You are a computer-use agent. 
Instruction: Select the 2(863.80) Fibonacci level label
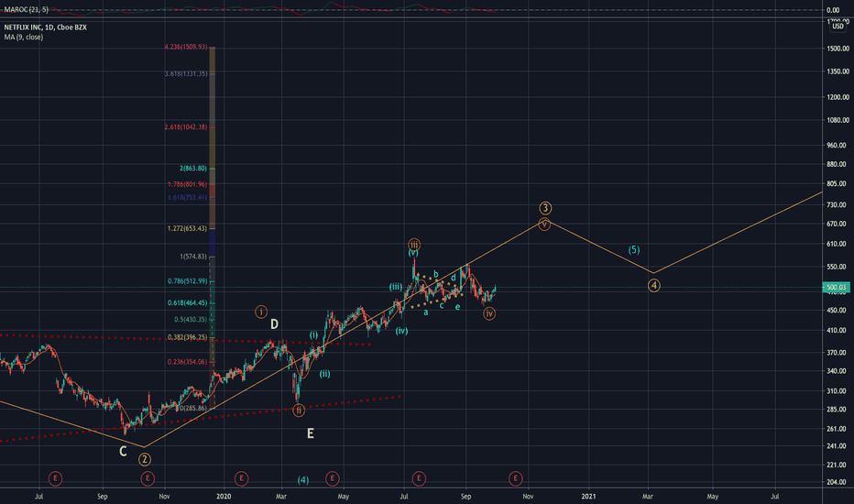click(193, 169)
